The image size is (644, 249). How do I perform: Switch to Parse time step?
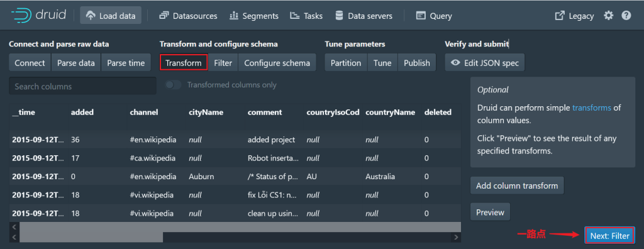pos(126,63)
